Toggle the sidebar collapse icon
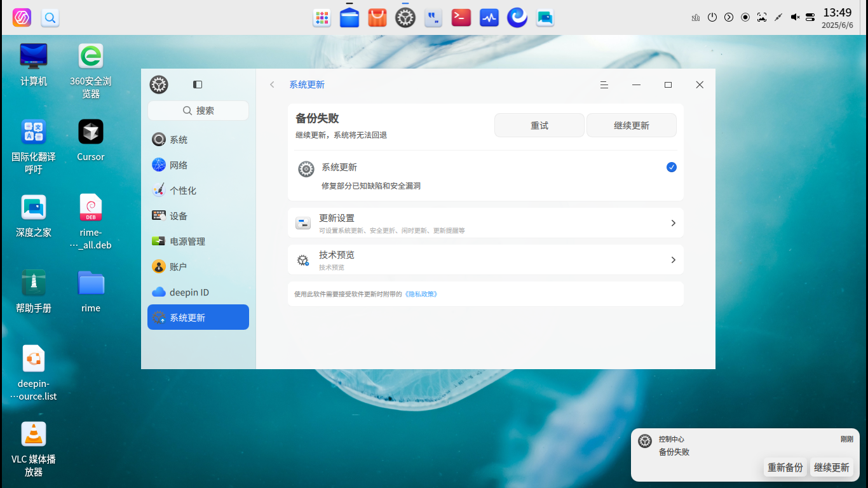 point(198,85)
